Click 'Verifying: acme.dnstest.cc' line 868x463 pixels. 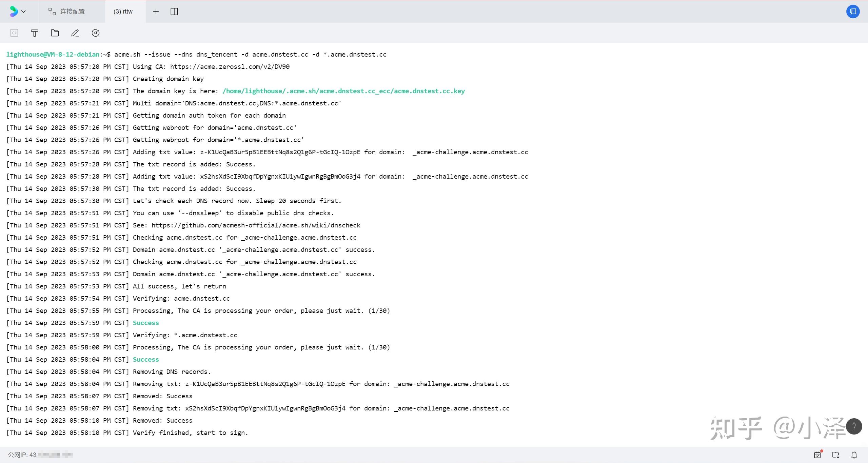point(118,298)
